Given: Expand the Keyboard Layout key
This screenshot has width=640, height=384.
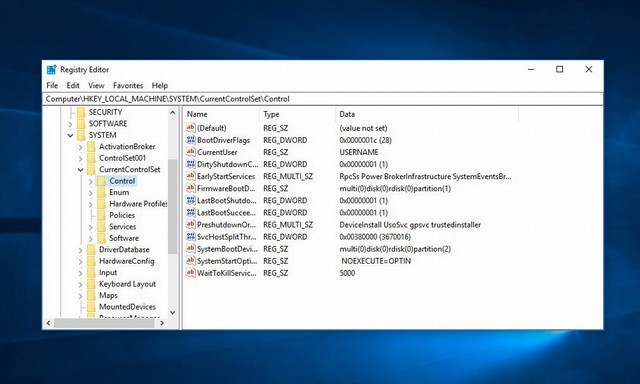Looking at the screenshot, I should 80,284.
